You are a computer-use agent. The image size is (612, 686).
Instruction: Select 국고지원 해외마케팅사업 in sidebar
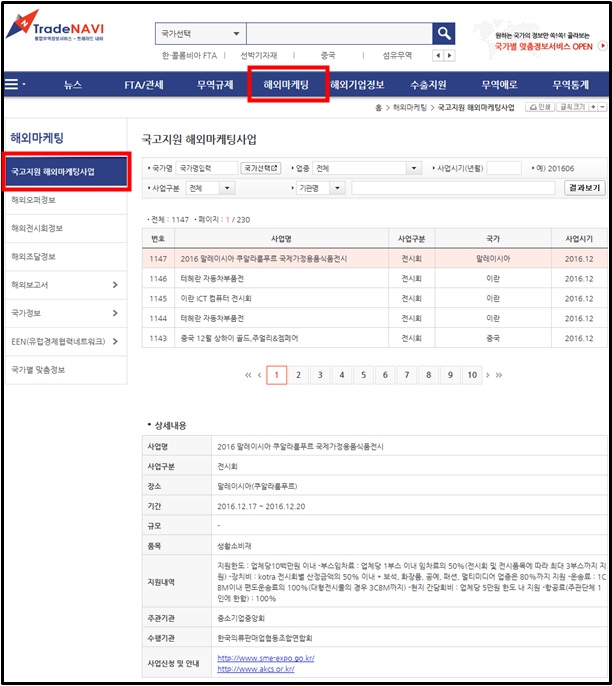pos(66,171)
